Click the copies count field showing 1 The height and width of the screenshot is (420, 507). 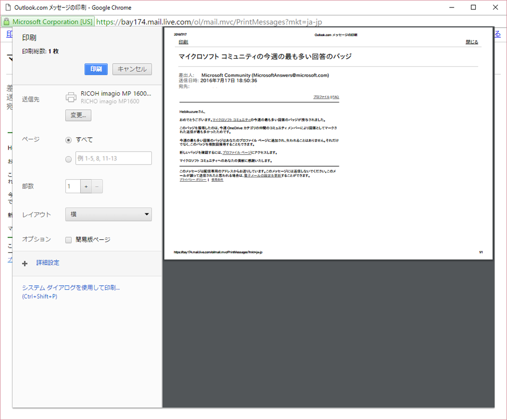click(x=73, y=186)
